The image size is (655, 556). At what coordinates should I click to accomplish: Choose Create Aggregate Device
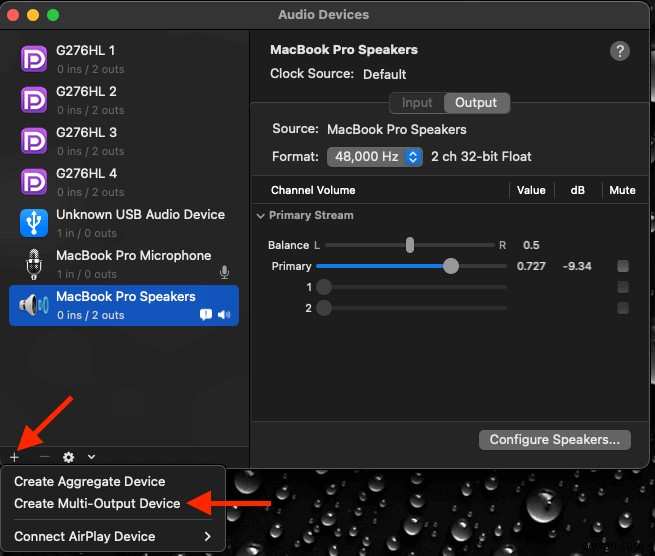point(90,481)
